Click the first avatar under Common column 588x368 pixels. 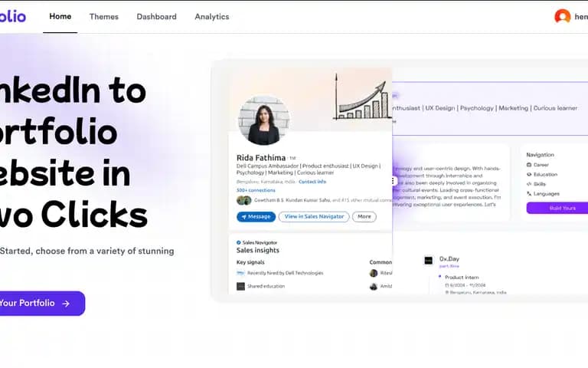click(x=374, y=274)
